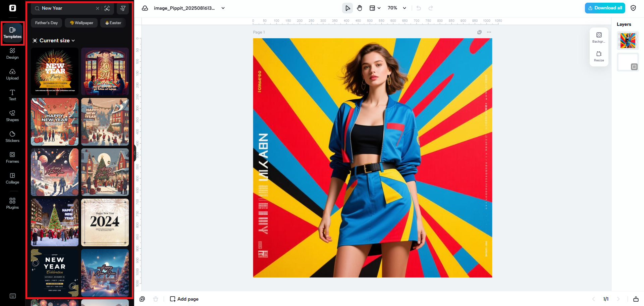The width and height of the screenshot is (644, 306).
Task: Open the Frames panel
Action: coord(12,158)
